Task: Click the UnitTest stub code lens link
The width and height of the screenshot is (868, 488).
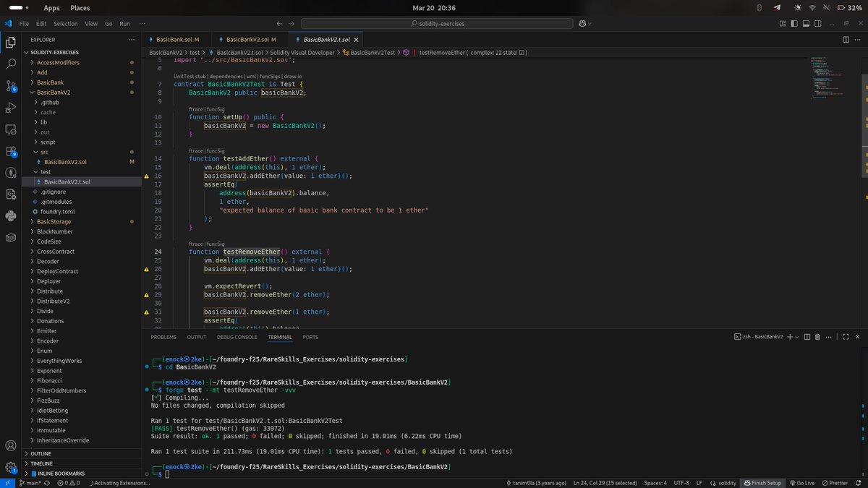Action: click(189, 76)
